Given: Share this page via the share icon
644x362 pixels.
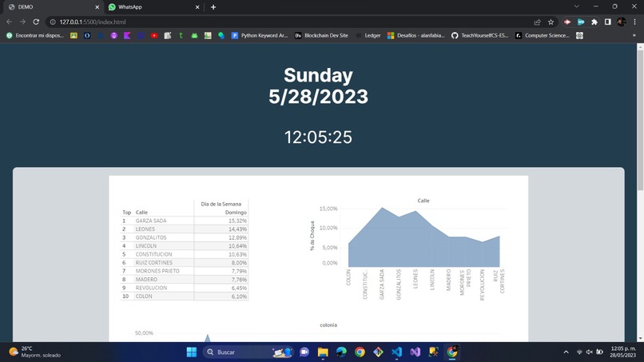Looking at the screenshot, I should [537, 22].
